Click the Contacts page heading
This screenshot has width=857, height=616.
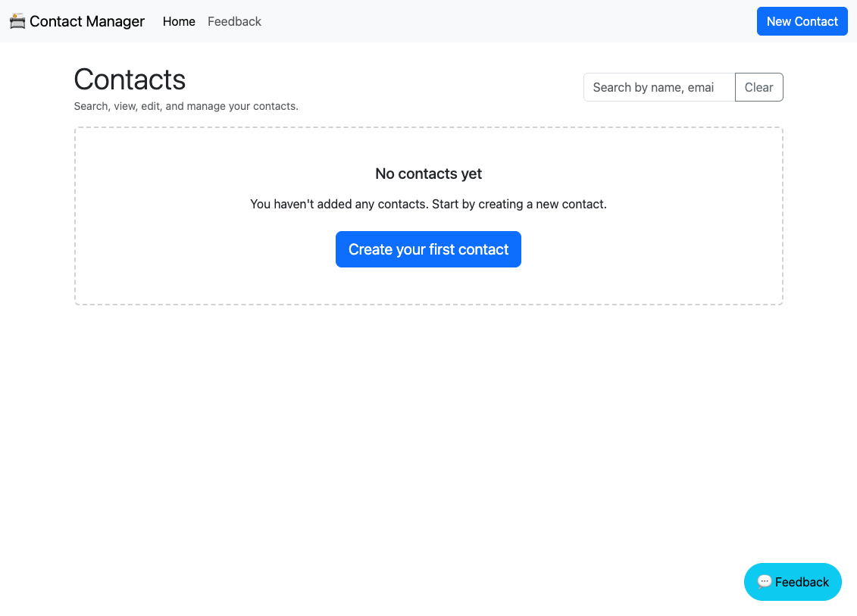130,80
